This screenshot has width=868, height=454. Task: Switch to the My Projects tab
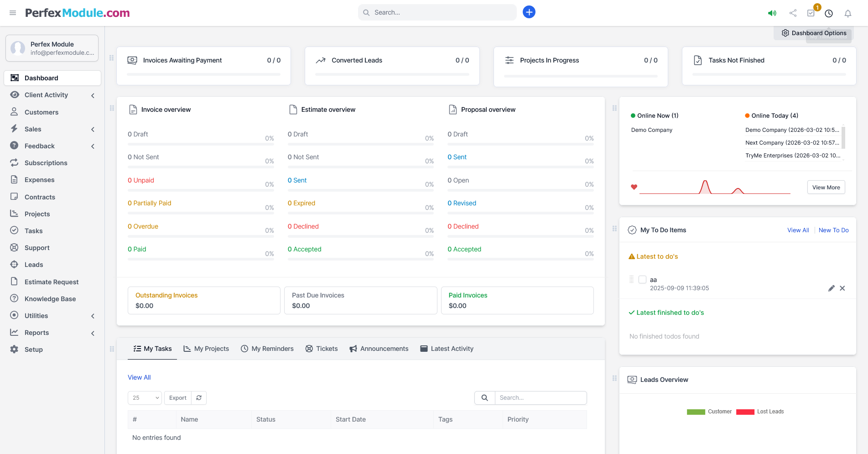coord(206,349)
